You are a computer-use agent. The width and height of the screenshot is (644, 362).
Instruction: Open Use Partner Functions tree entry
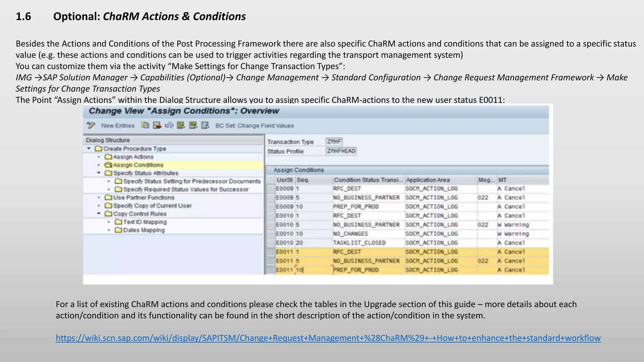coord(143,198)
